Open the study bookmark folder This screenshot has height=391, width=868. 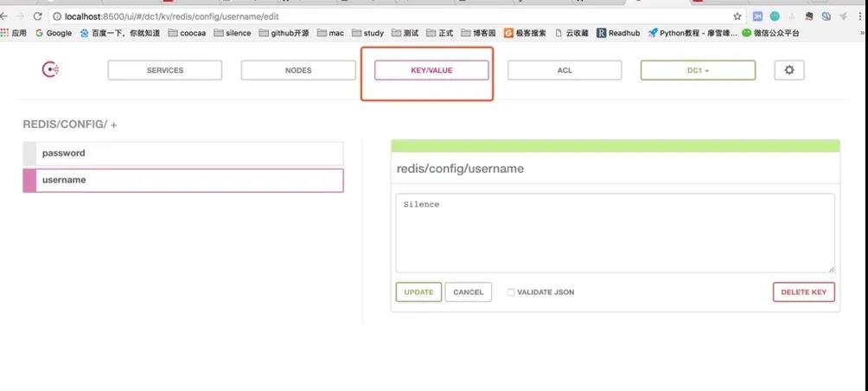click(x=367, y=33)
